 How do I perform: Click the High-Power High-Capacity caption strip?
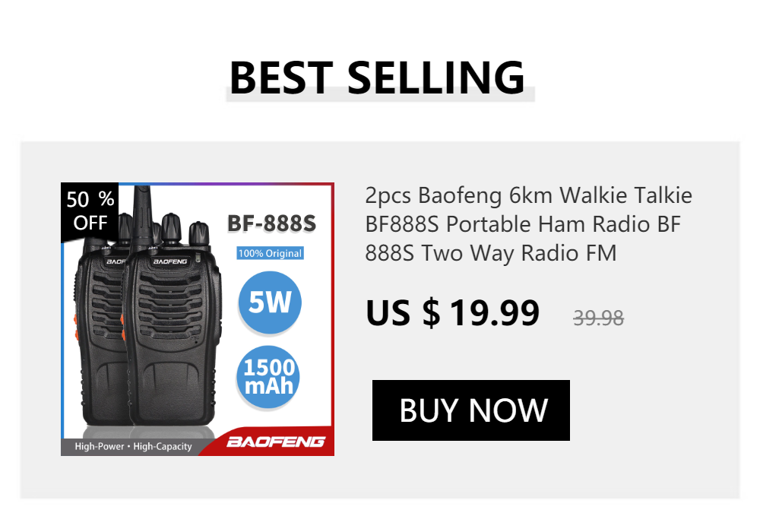pos(133,446)
